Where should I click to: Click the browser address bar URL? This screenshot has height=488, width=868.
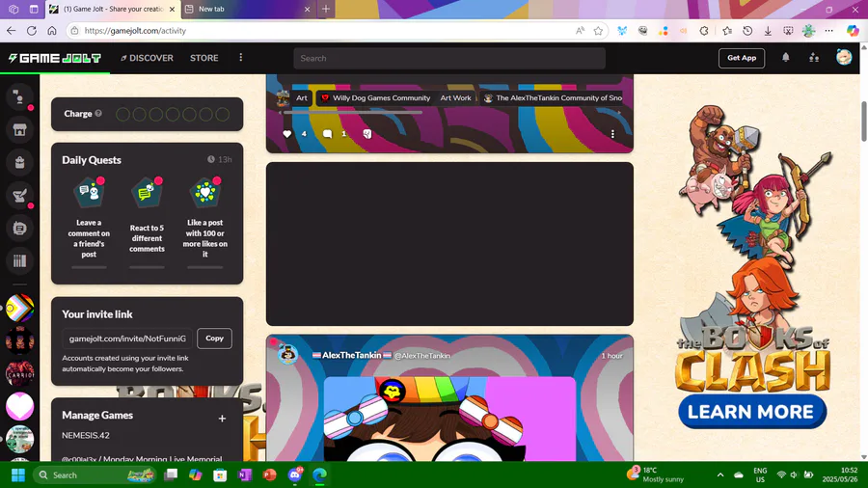135,31
